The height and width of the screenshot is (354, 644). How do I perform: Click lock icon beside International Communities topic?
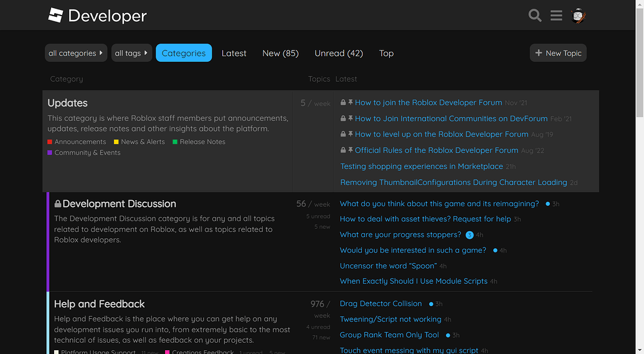(x=343, y=118)
